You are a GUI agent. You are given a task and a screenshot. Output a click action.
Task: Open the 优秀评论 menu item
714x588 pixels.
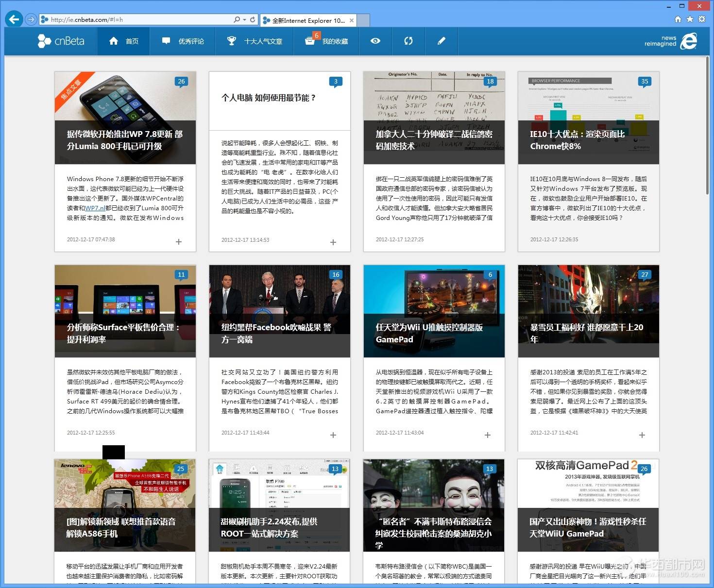(x=183, y=41)
